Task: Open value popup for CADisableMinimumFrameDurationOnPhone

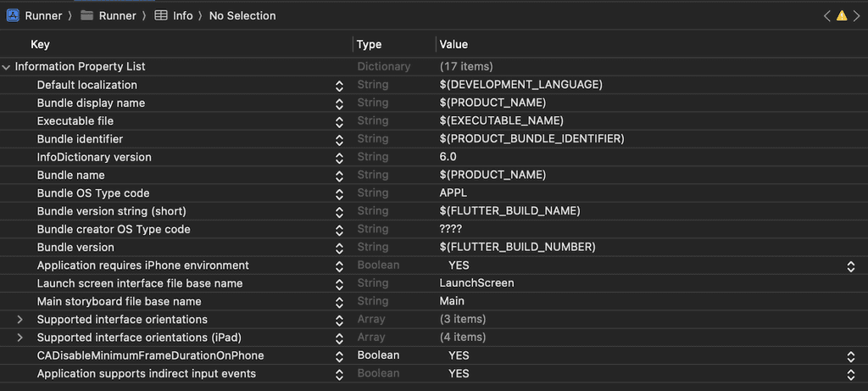Action: pos(851,356)
